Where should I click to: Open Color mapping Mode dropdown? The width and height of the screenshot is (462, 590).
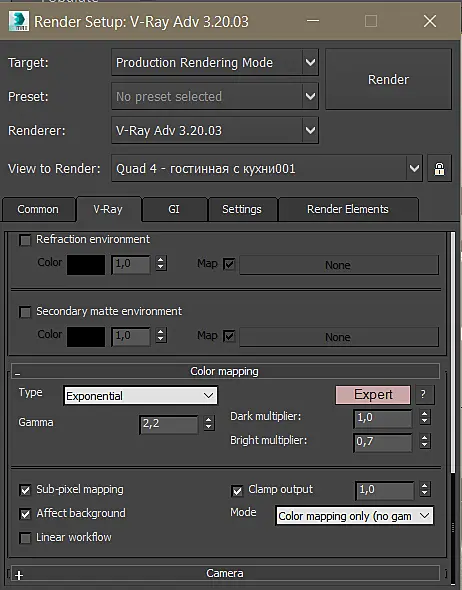click(x=354, y=516)
